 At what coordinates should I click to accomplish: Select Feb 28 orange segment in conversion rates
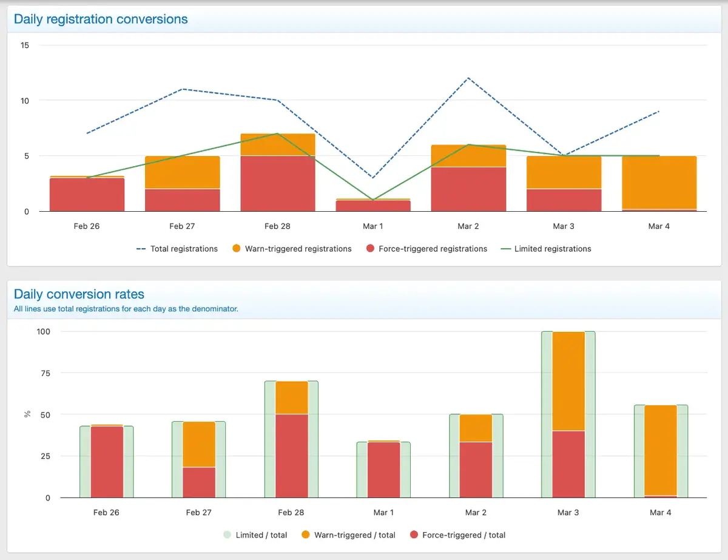(x=291, y=397)
